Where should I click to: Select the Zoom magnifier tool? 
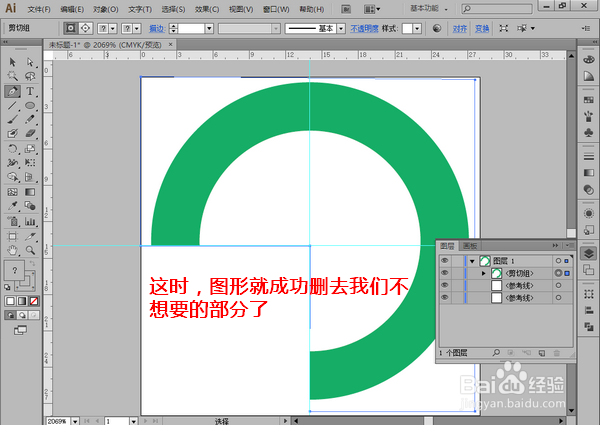click(x=30, y=251)
